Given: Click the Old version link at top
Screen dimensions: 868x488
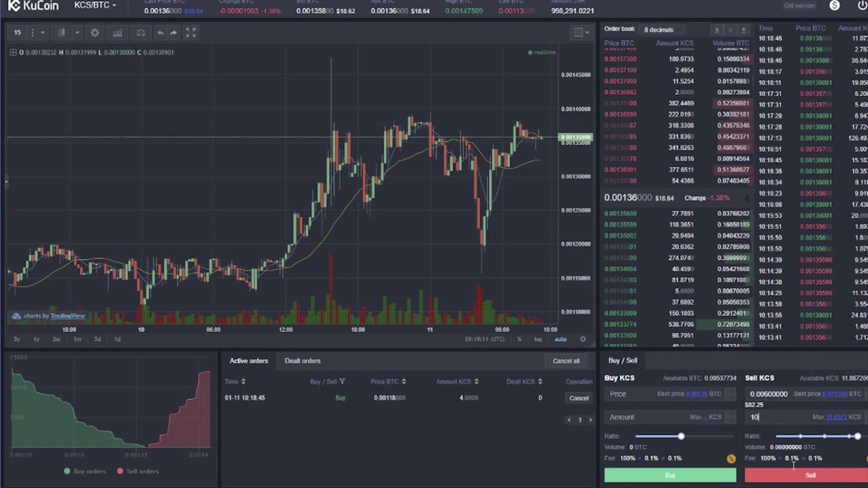Looking at the screenshot, I should (x=799, y=5).
